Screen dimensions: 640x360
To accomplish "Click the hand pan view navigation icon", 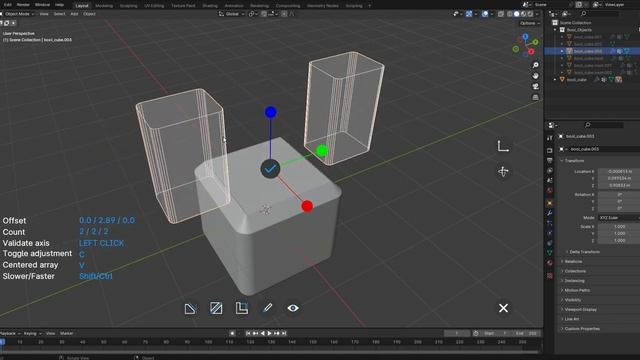I will click(536, 76).
